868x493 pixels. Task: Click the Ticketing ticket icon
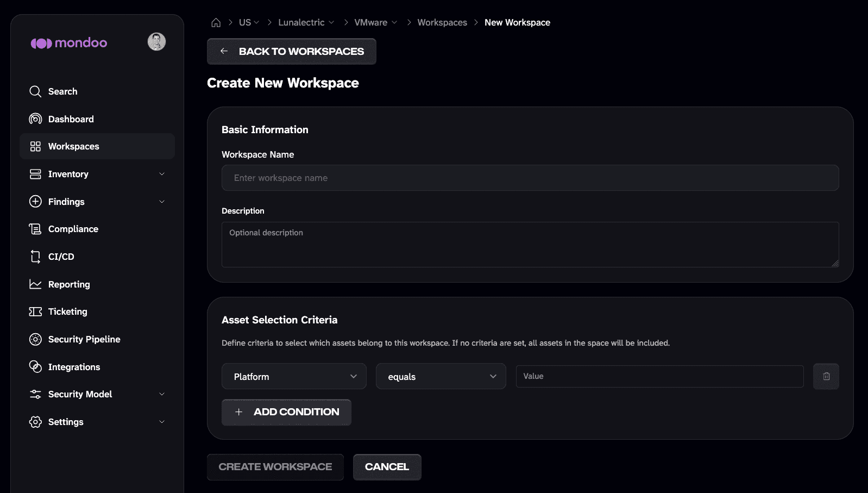coord(35,311)
